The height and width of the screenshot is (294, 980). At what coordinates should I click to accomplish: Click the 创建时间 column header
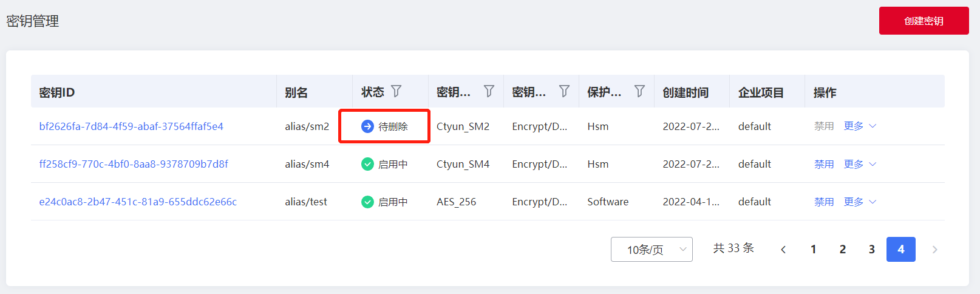tap(686, 92)
